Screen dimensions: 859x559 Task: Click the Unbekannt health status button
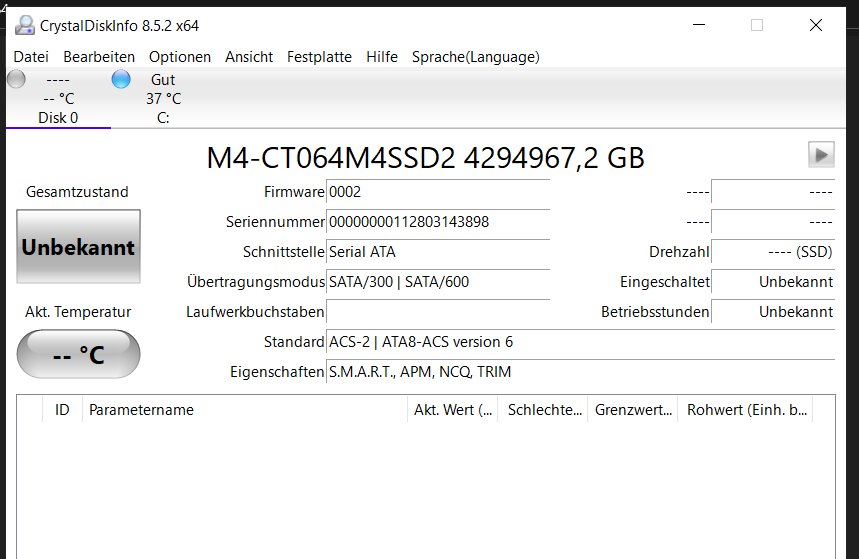point(78,247)
